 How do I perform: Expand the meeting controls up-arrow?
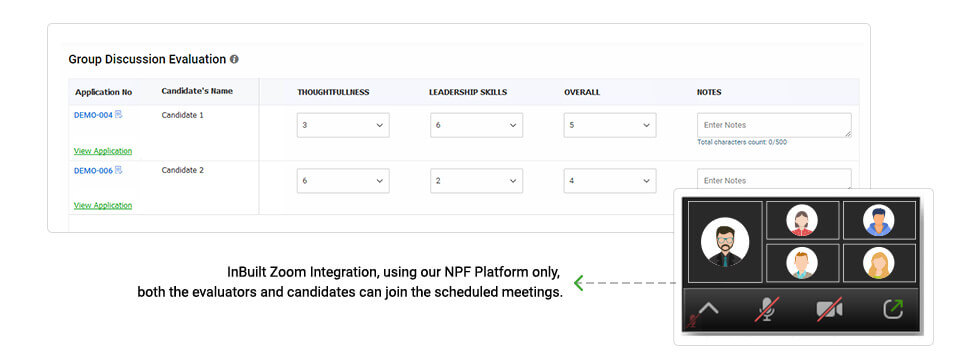(709, 309)
